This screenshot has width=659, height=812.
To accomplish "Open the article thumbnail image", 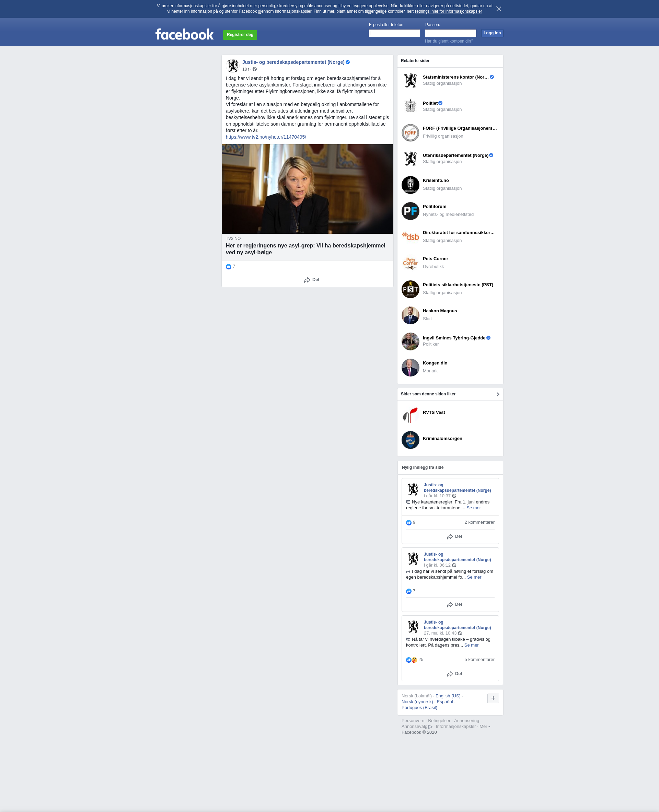I will pyautogui.click(x=307, y=189).
